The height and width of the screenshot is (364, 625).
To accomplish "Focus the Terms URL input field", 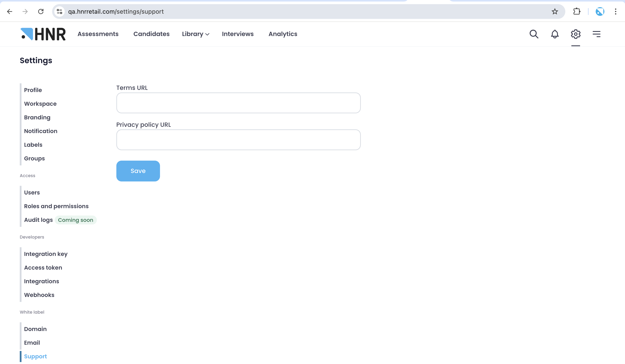I will (x=238, y=103).
